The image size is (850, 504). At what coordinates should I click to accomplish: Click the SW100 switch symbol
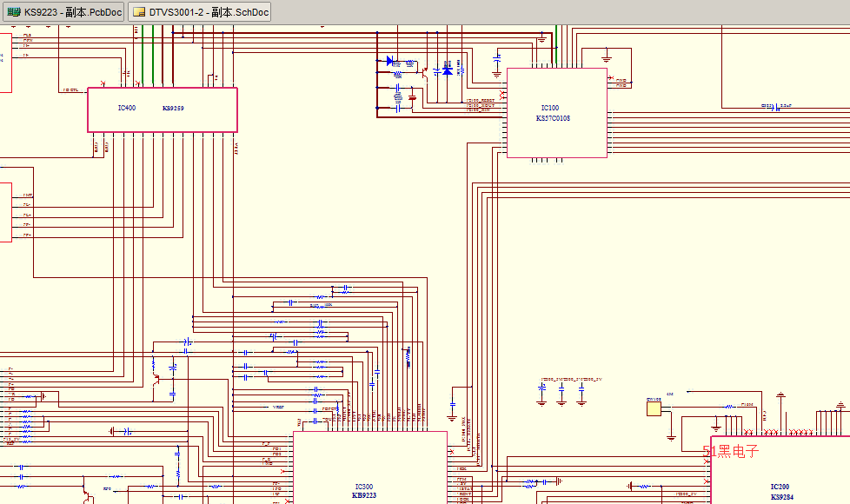coord(654,408)
